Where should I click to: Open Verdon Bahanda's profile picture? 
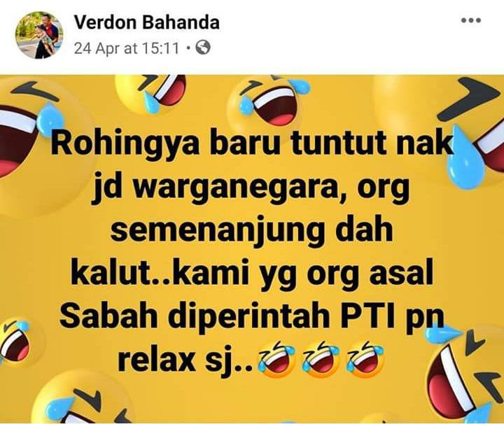(39, 35)
